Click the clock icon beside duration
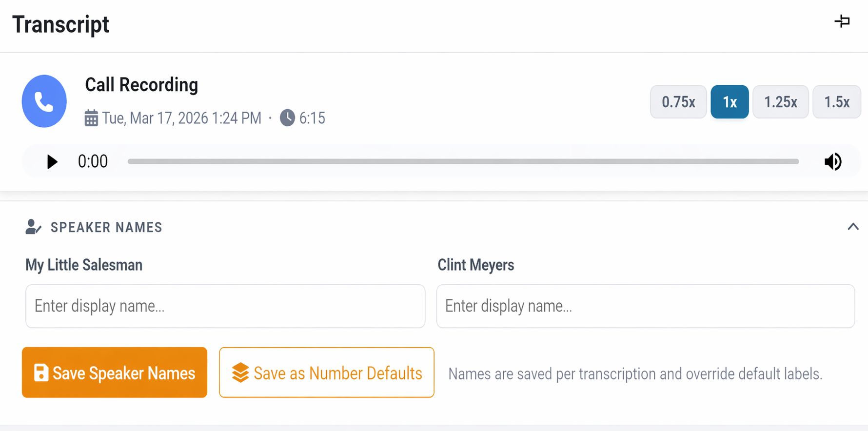Viewport: 868px width, 431px height. tap(287, 118)
